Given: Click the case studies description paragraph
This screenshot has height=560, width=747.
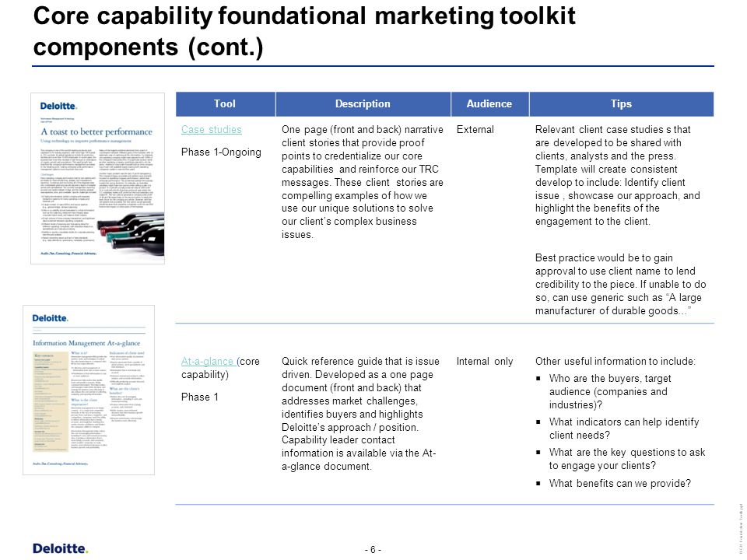Looking at the screenshot, I should click(x=362, y=182).
